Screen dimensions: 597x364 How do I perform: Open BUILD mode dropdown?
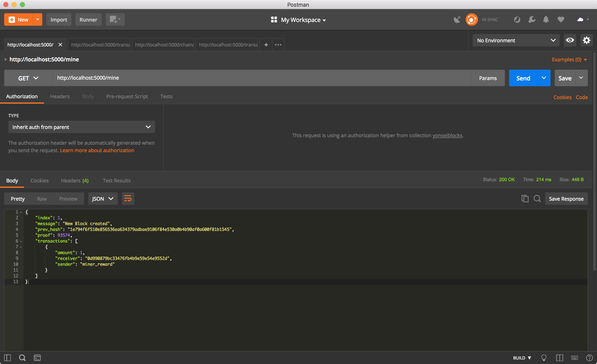tap(522, 358)
